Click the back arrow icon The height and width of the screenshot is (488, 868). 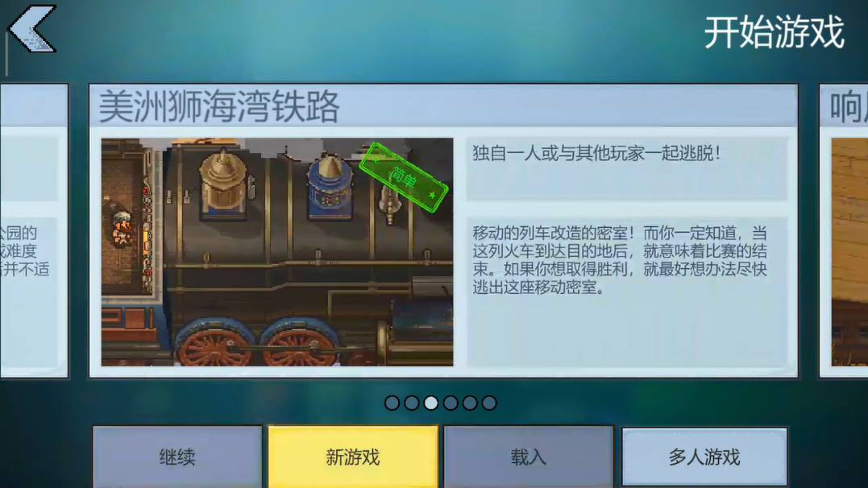tap(33, 28)
